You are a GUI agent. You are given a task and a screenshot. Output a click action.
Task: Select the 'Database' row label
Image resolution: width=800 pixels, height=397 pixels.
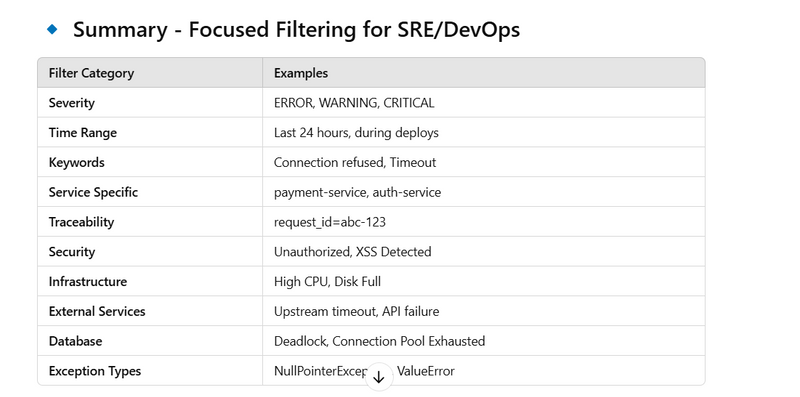coord(76,341)
